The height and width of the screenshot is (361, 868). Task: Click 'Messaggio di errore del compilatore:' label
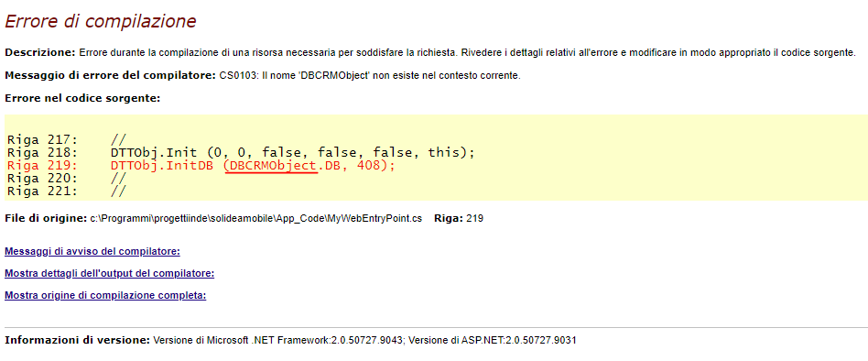pos(110,76)
